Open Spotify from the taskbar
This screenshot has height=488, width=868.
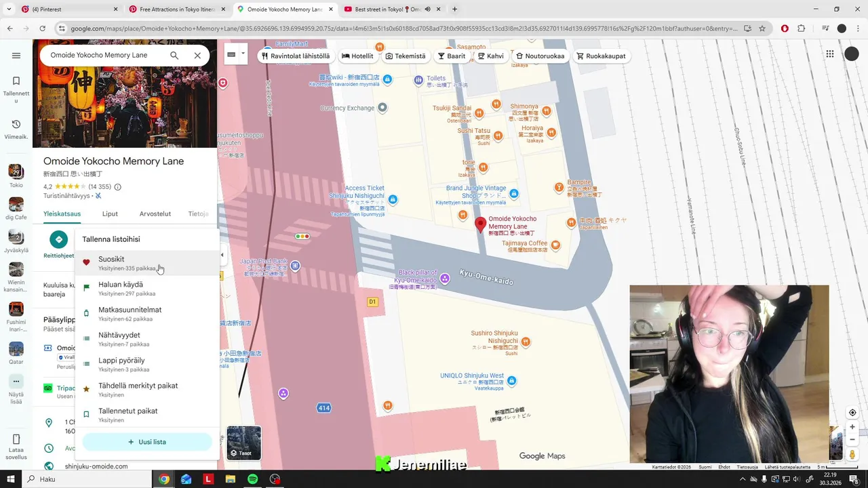tap(252, 479)
